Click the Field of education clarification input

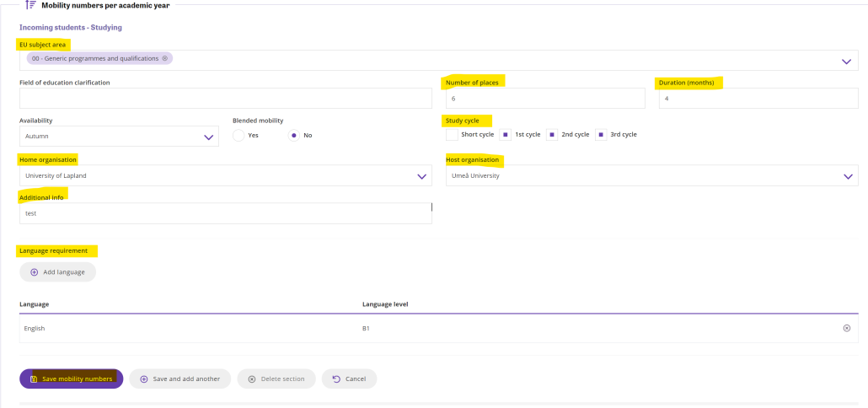226,98
